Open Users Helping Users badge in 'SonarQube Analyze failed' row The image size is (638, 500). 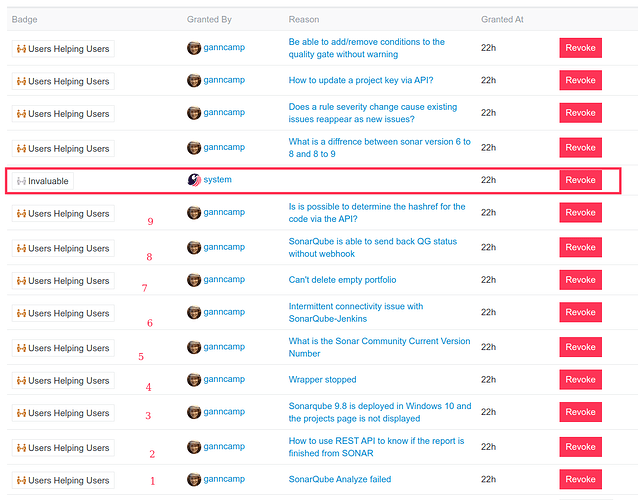click(63, 480)
